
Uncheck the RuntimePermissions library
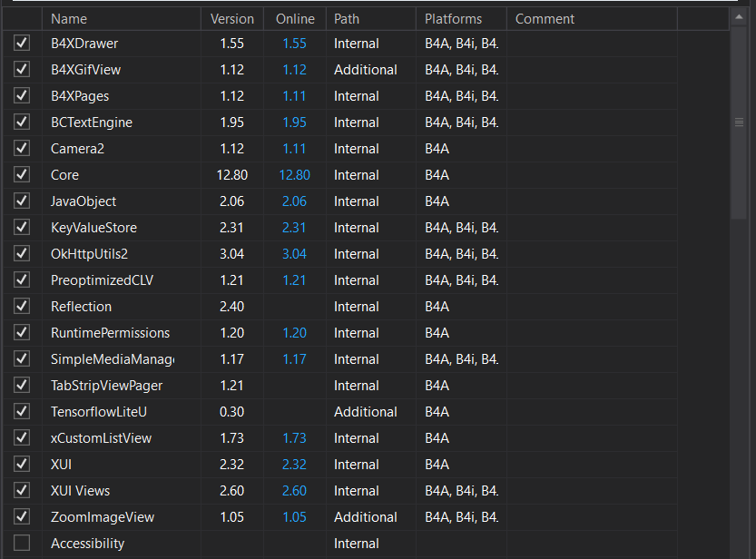[x=21, y=332]
